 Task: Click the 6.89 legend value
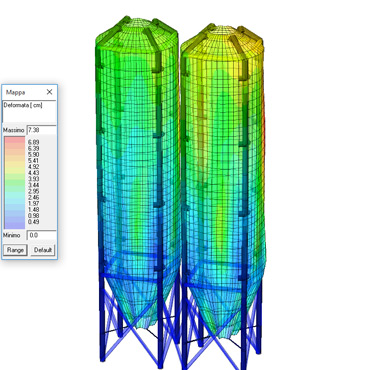[x=34, y=142]
